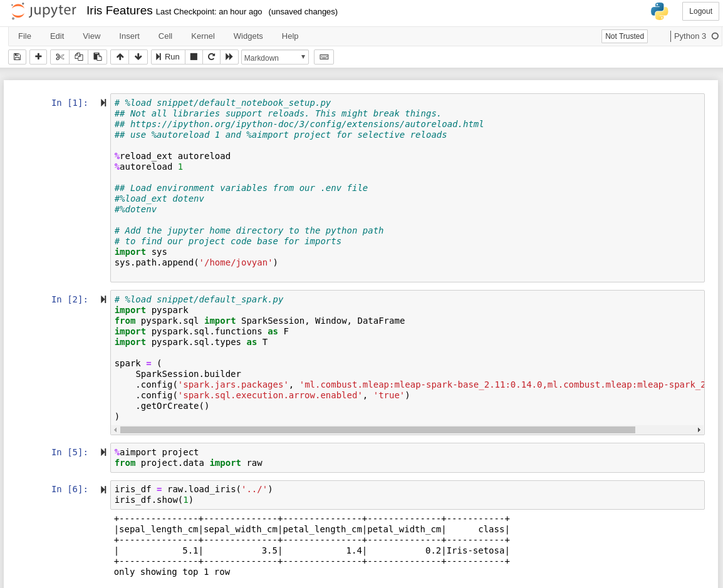723x588 pixels.
Task: Click into the code of cell In [1]
Action: point(407,188)
